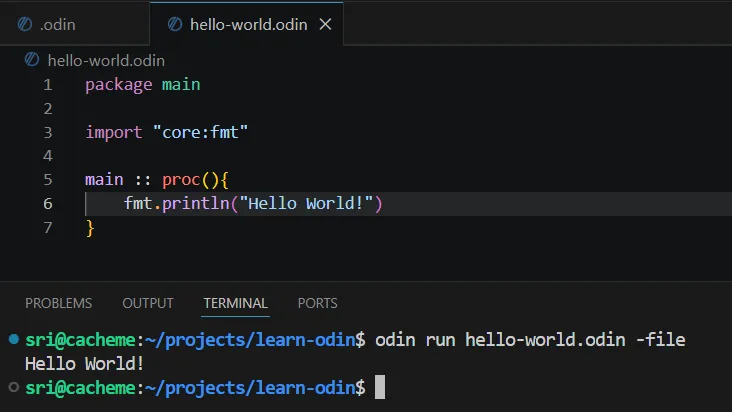
Task: Click ~/projects/learn-odin path in first prompt
Action: click(250, 340)
